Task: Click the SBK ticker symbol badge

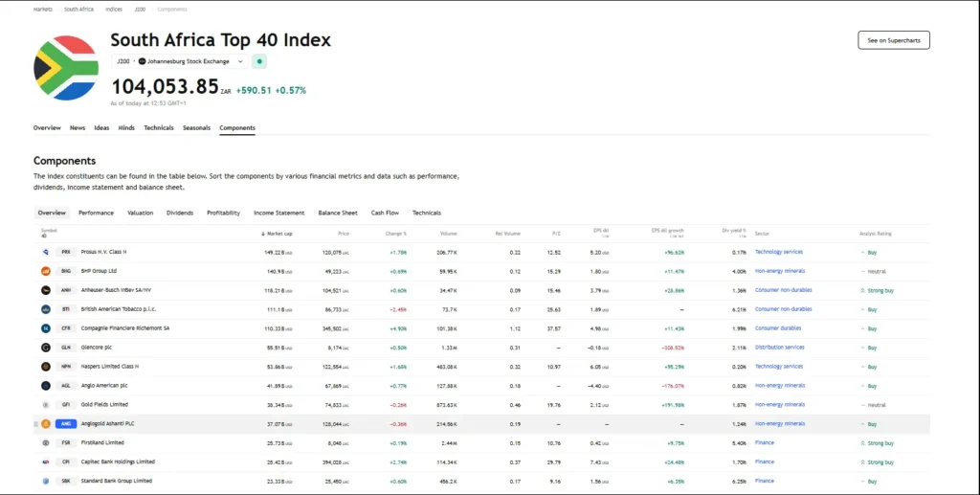Action: (66, 481)
